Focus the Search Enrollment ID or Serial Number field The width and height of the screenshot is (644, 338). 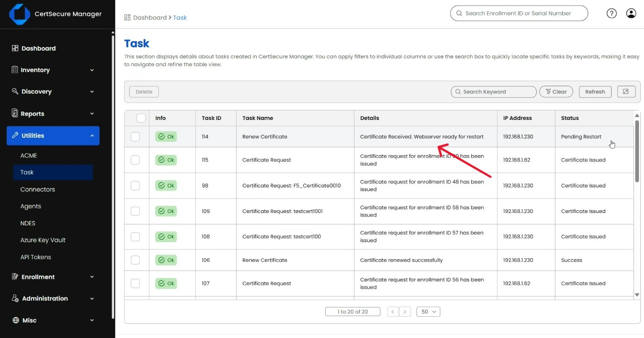click(519, 13)
